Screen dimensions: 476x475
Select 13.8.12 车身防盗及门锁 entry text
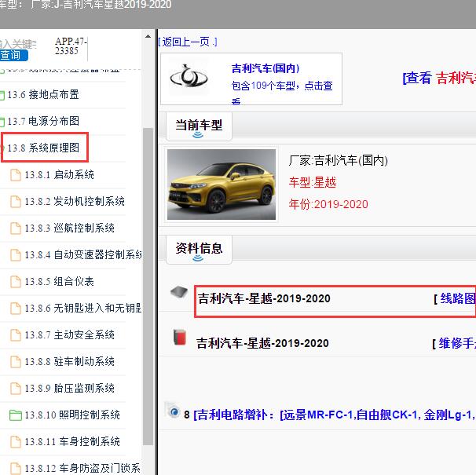click(82, 468)
